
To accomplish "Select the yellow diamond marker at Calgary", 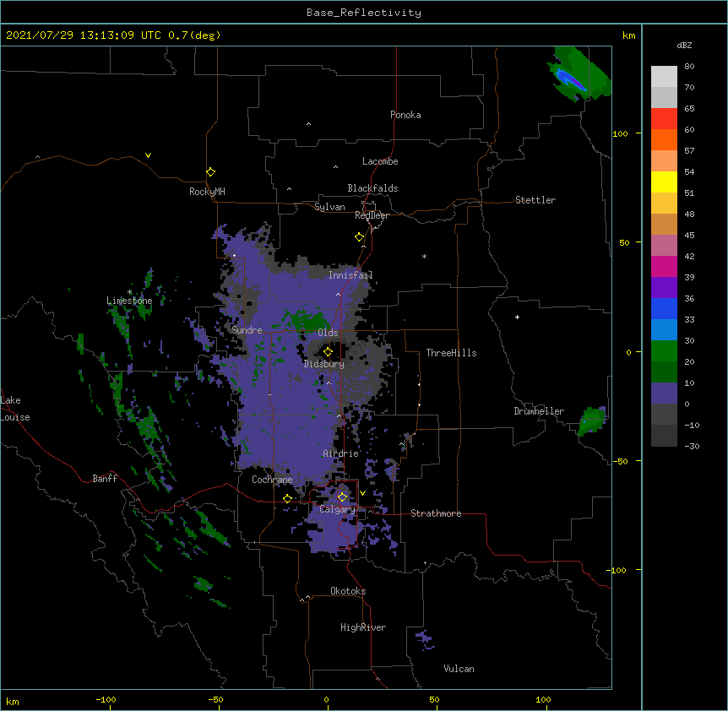I will [342, 497].
